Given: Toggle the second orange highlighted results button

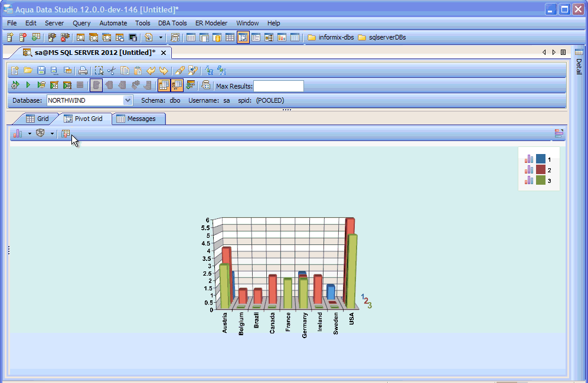Looking at the screenshot, I should point(177,86).
